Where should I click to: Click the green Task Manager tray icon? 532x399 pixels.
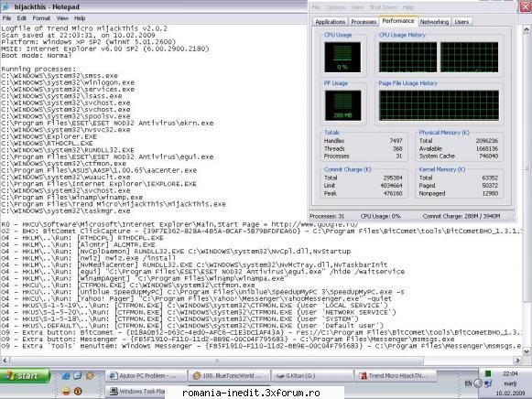(488, 373)
